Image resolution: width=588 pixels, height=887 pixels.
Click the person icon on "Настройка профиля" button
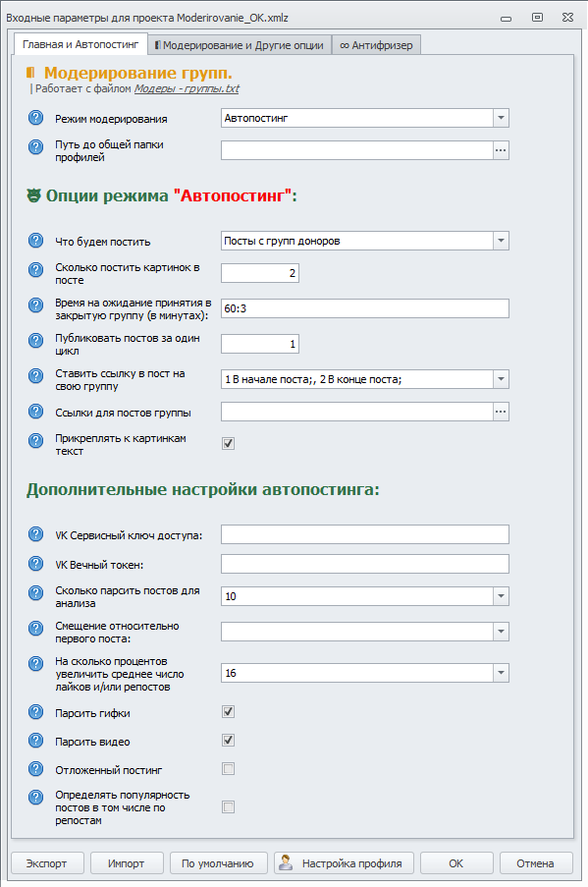(286, 862)
